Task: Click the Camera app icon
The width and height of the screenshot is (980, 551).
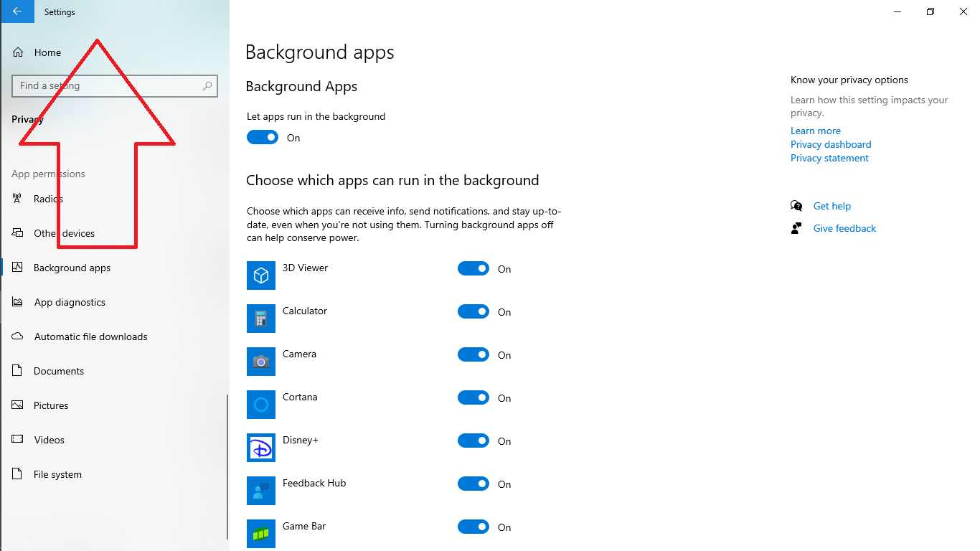Action: (x=261, y=362)
